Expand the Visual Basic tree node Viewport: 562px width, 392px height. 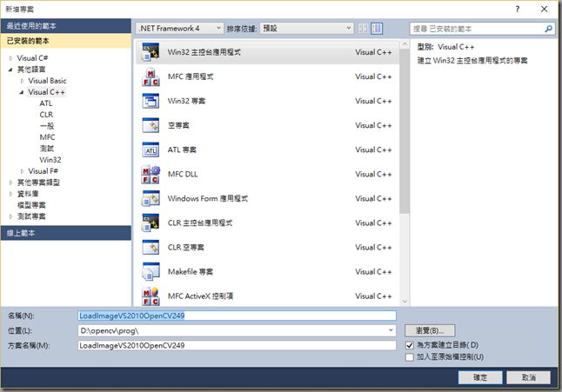pos(23,81)
